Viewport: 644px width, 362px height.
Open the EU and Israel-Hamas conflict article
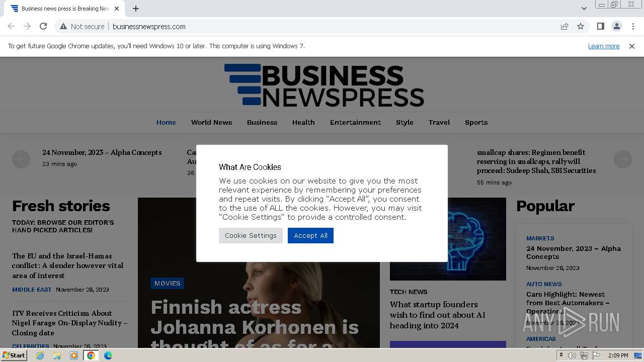[68, 265]
